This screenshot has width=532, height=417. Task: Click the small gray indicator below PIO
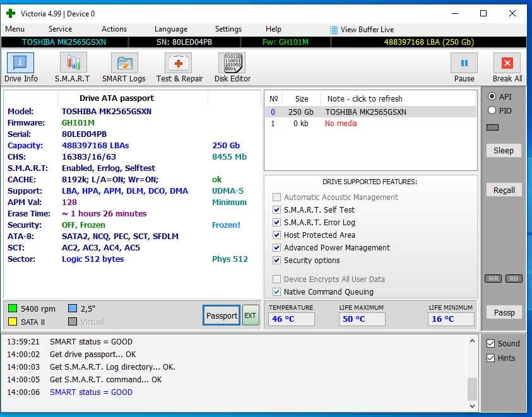point(493,127)
